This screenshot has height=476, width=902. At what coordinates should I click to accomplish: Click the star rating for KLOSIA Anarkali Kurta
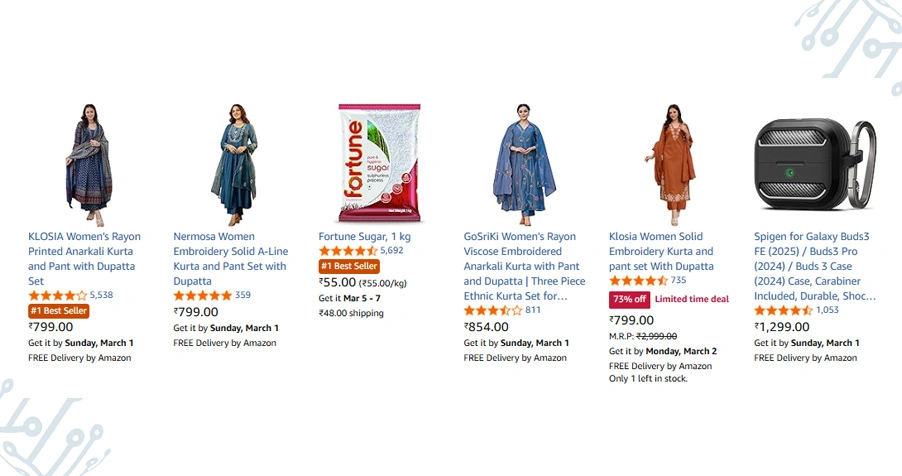58,296
